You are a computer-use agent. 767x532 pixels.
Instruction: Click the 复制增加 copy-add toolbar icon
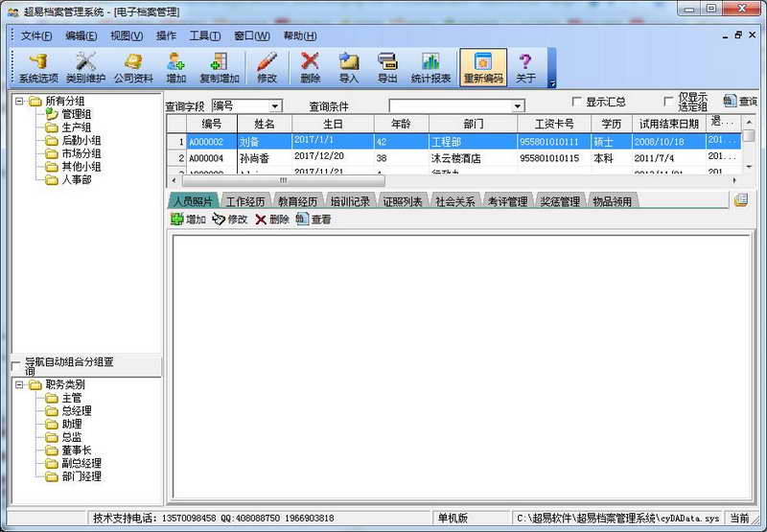(x=220, y=67)
